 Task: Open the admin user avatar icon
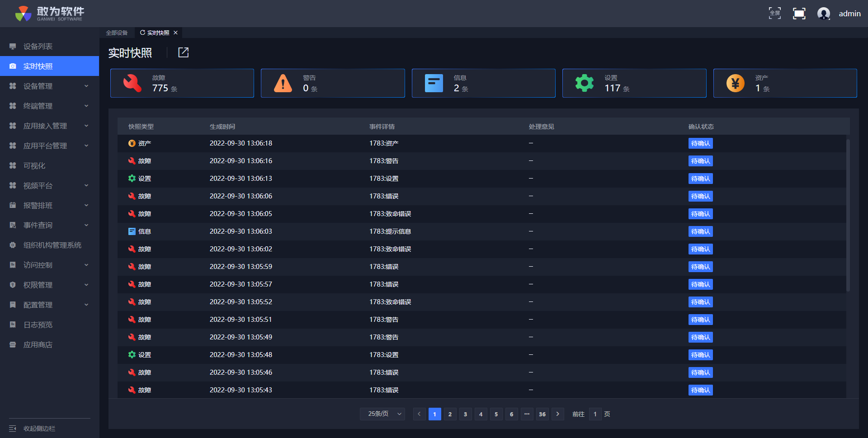click(823, 14)
